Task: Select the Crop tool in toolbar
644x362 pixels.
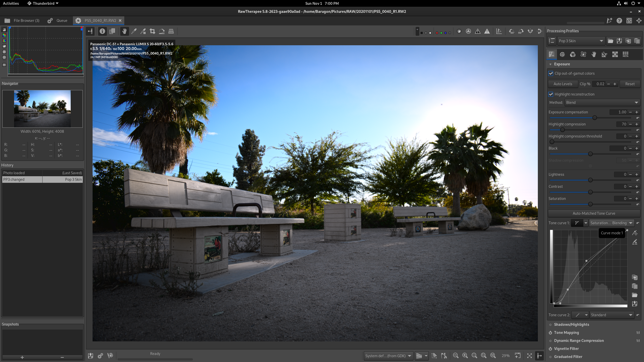Action: pyautogui.click(x=152, y=31)
